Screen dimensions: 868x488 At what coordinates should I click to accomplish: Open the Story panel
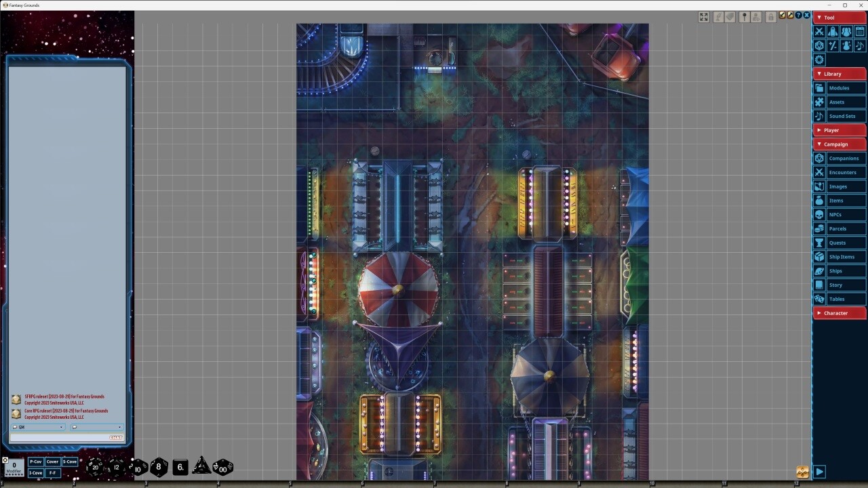click(840, 285)
